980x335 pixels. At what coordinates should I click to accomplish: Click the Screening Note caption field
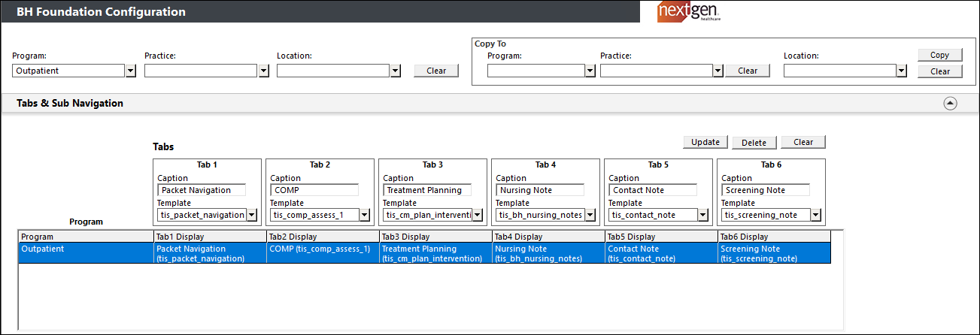[x=765, y=190]
